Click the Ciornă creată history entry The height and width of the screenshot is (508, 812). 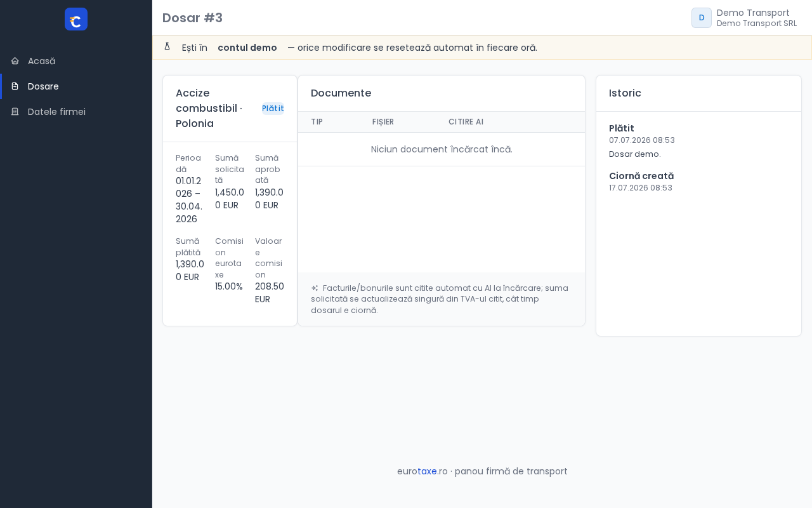641,176
